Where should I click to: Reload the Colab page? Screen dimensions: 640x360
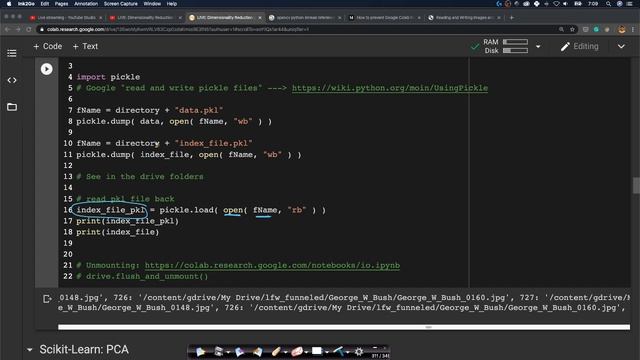click(x=29, y=29)
